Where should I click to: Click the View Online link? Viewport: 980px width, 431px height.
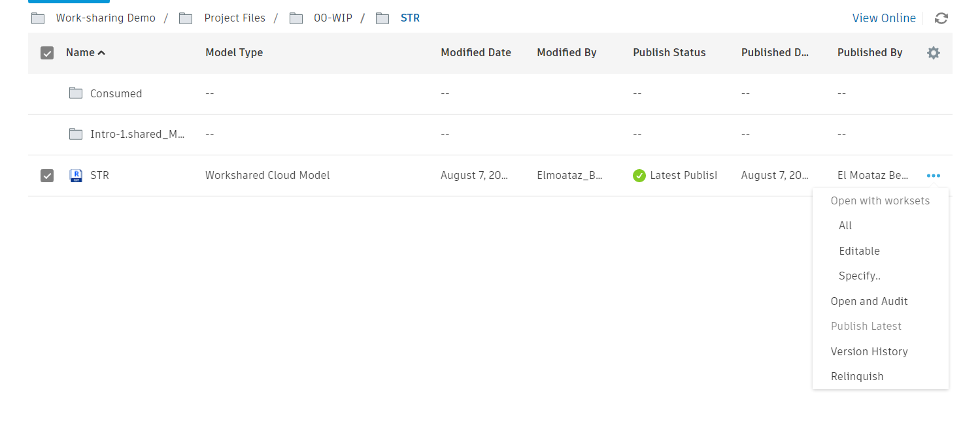tap(884, 18)
